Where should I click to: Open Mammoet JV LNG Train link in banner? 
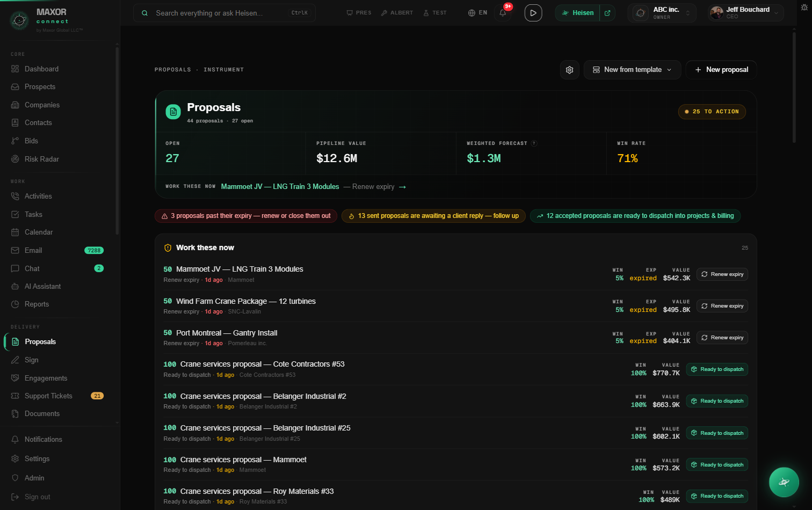coord(280,186)
